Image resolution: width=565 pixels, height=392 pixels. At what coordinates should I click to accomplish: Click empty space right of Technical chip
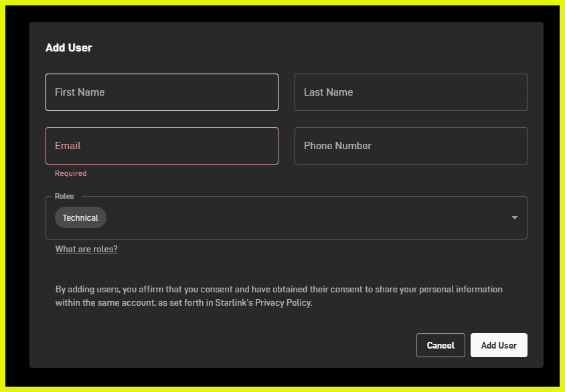pyautogui.click(x=301, y=218)
